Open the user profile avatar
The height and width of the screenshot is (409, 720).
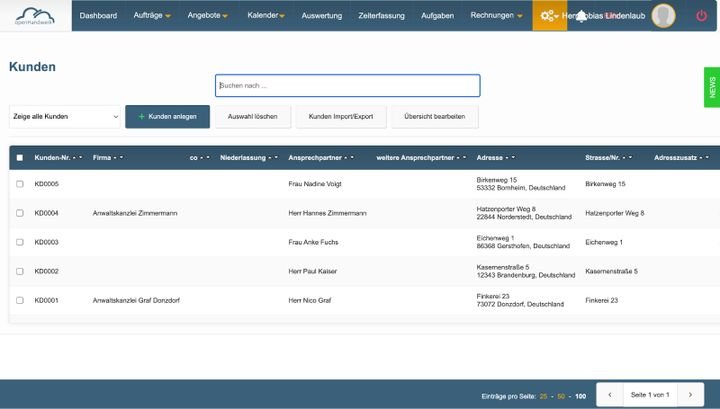tap(664, 16)
